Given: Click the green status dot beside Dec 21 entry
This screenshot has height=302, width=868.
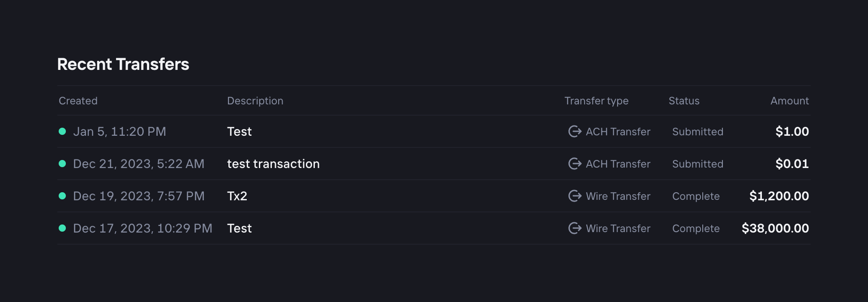Looking at the screenshot, I should tap(63, 164).
